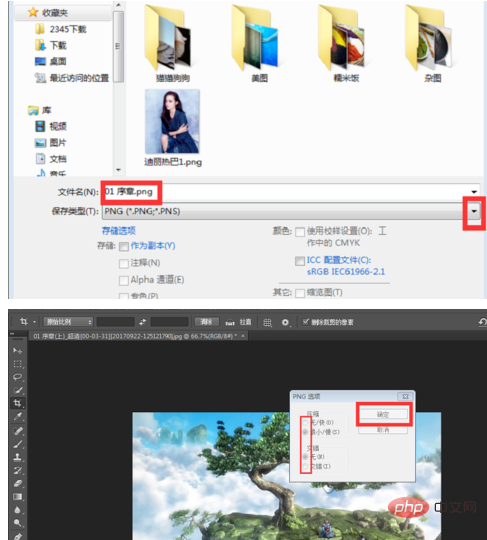Select the Lasso tool
Viewport: 487px width, 540px height.
click(x=17, y=377)
